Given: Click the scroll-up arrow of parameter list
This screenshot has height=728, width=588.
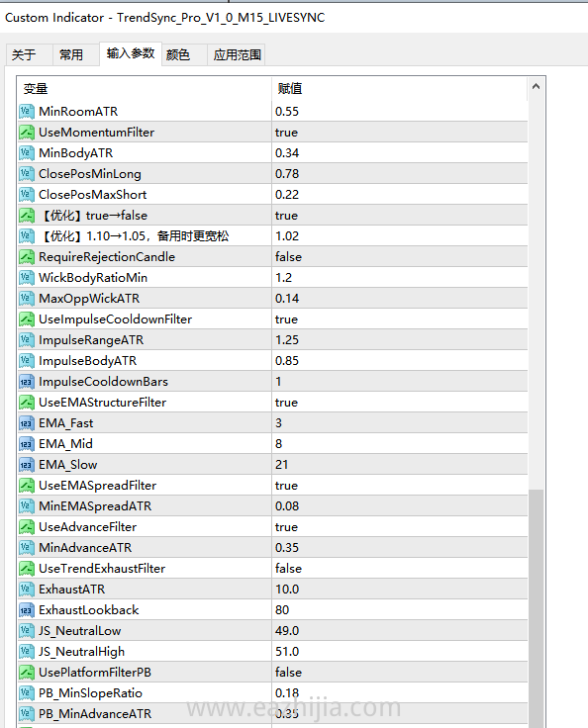Looking at the screenshot, I should [536, 87].
